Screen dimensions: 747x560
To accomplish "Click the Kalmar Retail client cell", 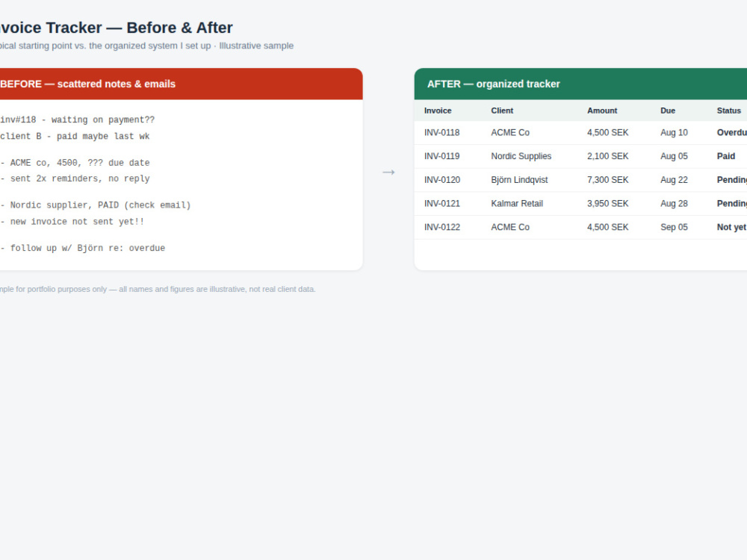I will [x=517, y=204].
